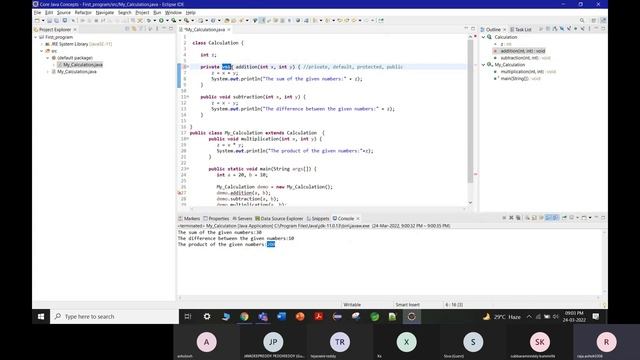This screenshot has height=360, width=640.
Task: Collapse the Calculation class in Outline
Action: pyautogui.click(x=484, y=37)
